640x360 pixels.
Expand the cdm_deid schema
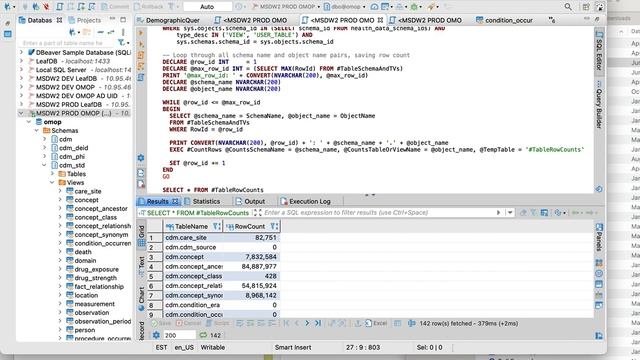pyautogui.click(x=44, y=148)
